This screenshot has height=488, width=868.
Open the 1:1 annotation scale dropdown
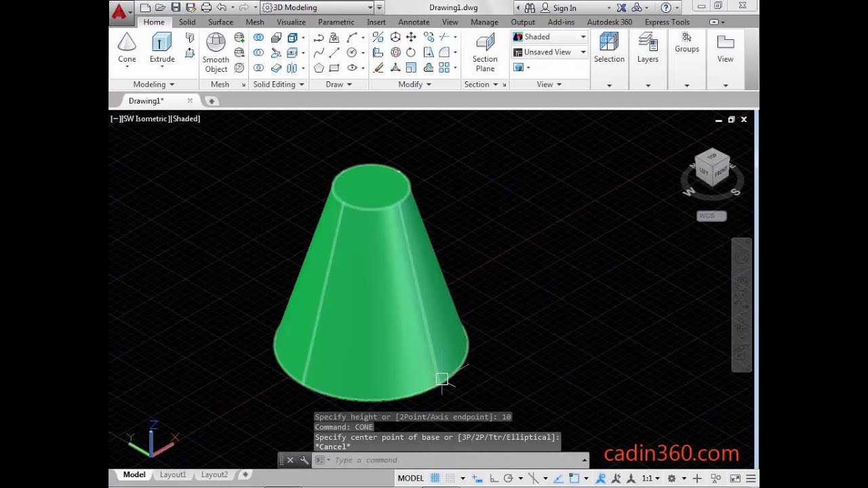pyautogui.click(x=650, y=478)
